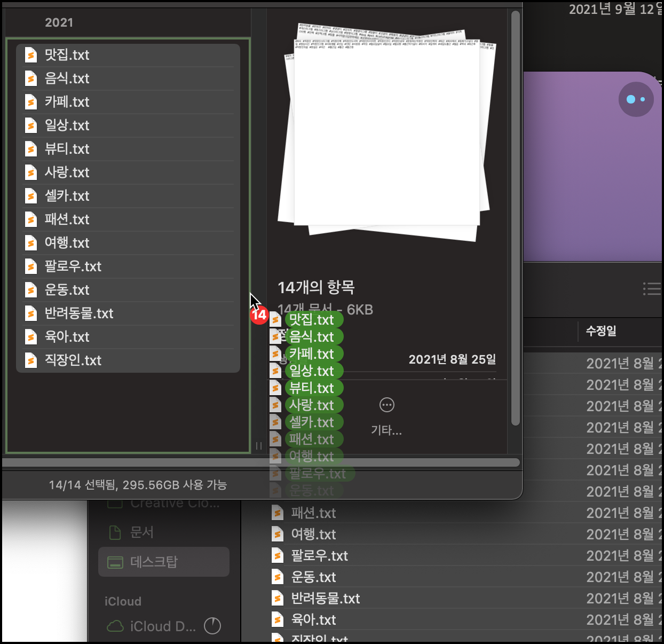Click the iCloud section header in sidebar
Image resolution: width=664 pixels, height=644 pixels.
tap(123, 601)
